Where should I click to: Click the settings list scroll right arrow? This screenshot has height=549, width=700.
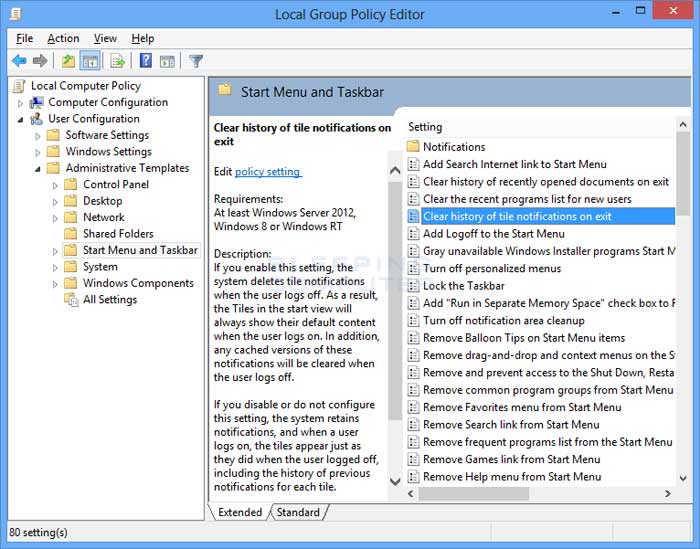point(668,493)
